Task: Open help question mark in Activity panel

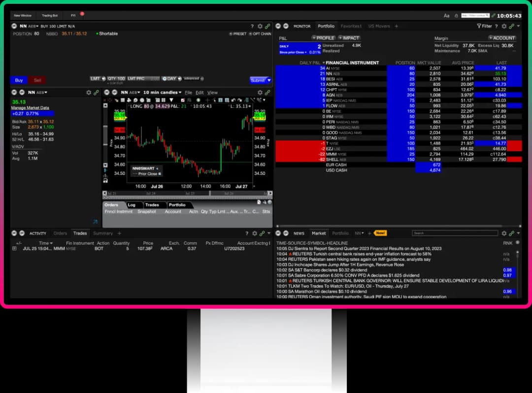Action: coord(247,233)
